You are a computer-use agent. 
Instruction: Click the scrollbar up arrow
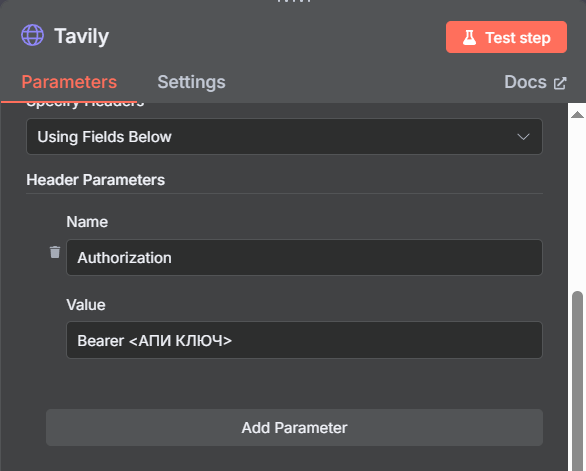577,114
